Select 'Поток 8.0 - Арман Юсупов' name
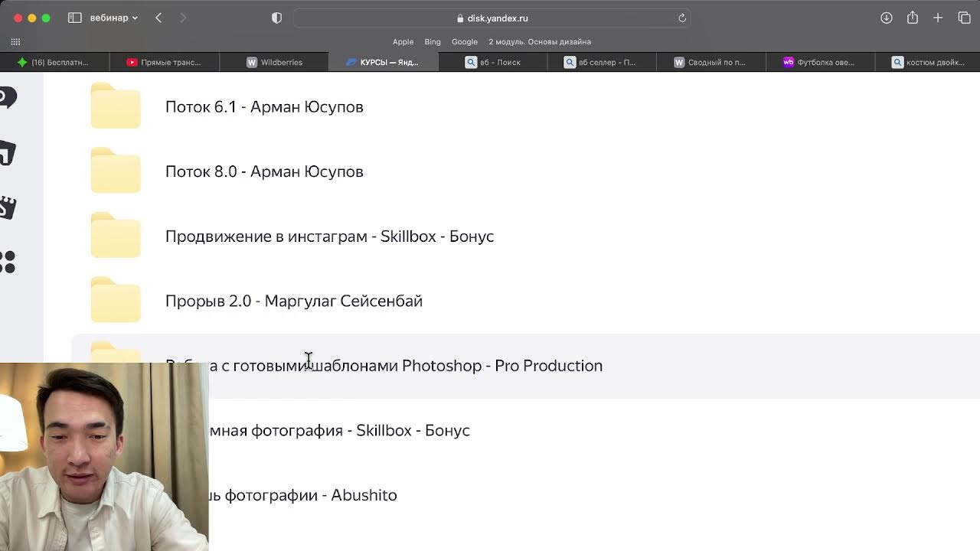This screenshot has width=980, height=551. pyautogui.click(x=264, y=171)
